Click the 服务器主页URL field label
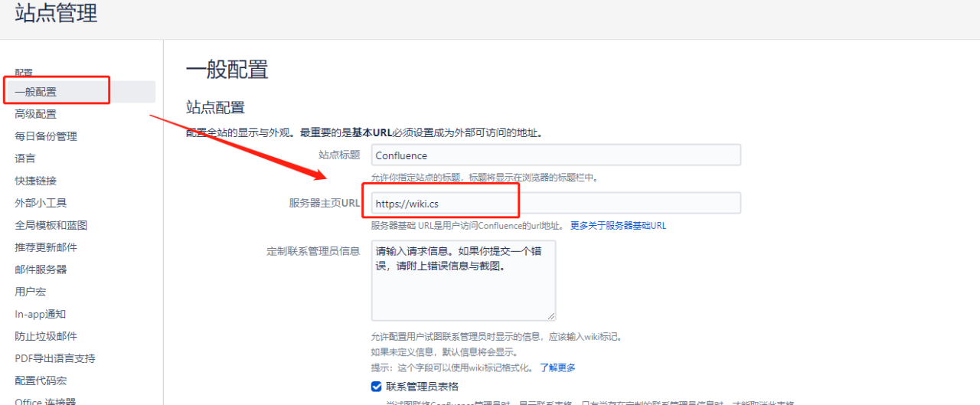 click(324, 203)
